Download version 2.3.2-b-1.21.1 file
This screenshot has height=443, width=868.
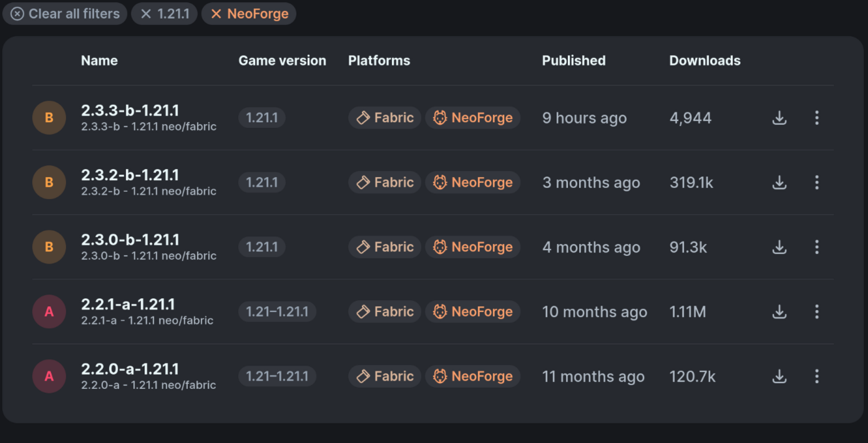(779, 183)
